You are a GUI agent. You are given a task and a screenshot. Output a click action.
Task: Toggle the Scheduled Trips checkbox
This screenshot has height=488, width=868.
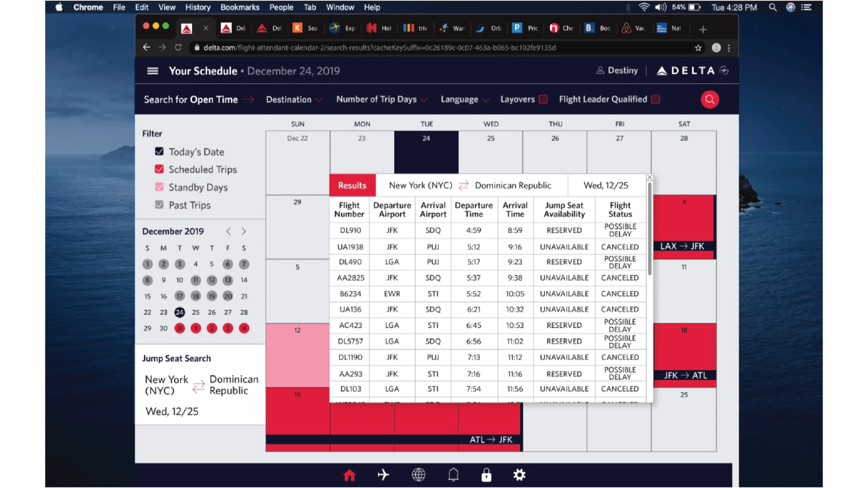pos(159,169)
